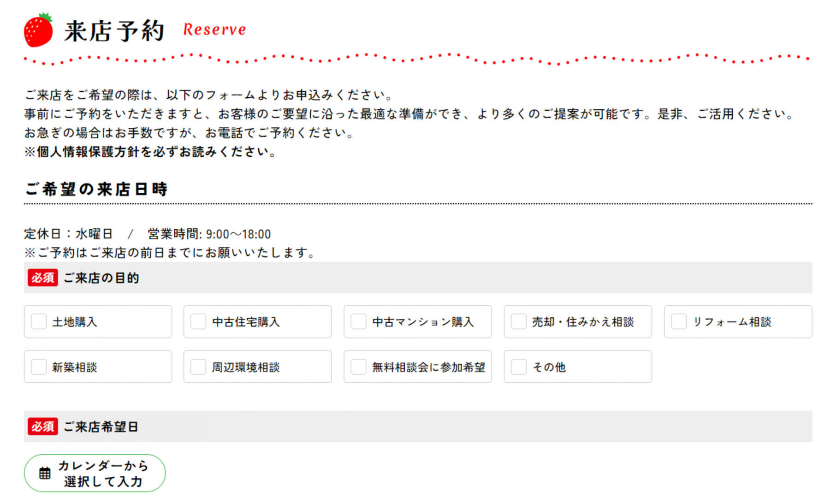Viewport: 830px width, 504px height.
Task: Click the 定休日 and 営業時間 info line
Action: point(147,234)
